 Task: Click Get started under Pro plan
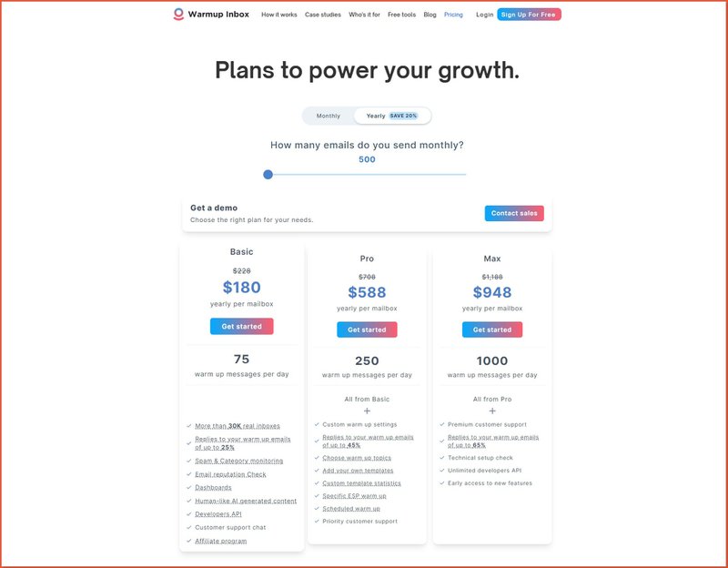pos(367,330)
